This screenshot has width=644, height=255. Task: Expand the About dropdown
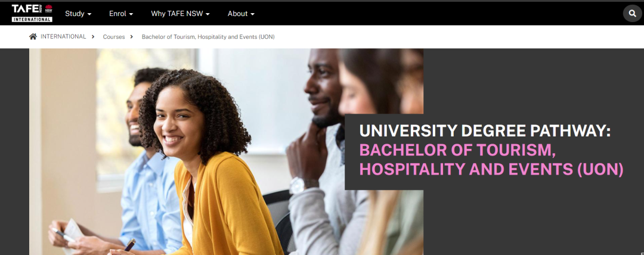click(241, 14)
